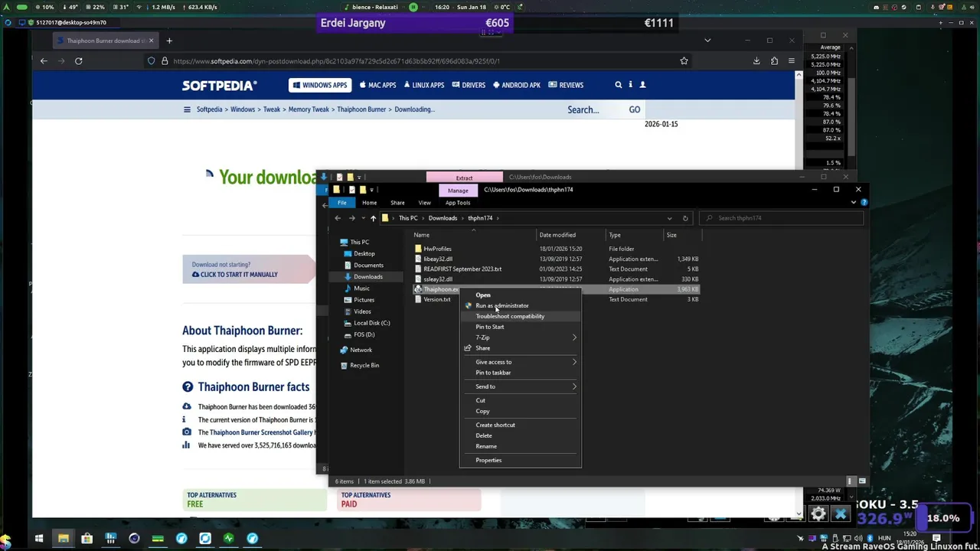Image resolution: width=980 pixels, height=551 pixels.
Task: Go up one folder in Explorer
Action: (x=373, y=218)
